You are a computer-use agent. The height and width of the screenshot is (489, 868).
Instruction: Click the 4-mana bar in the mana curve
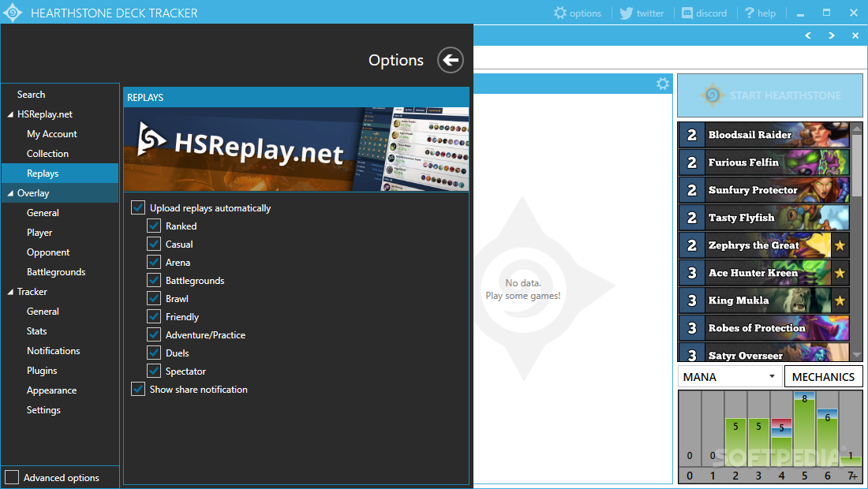781,442
